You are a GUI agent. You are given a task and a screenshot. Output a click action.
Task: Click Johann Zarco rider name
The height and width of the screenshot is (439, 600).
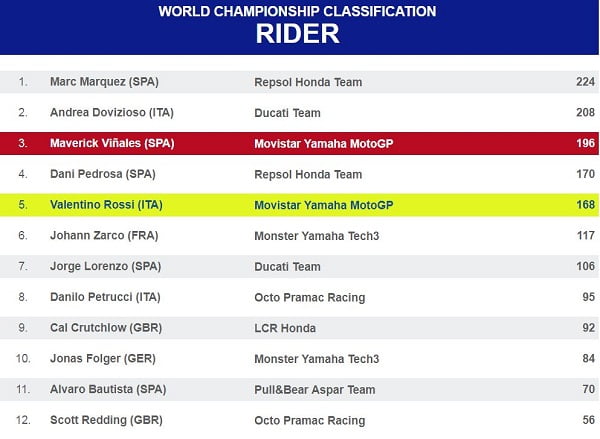tap(100, 236)
